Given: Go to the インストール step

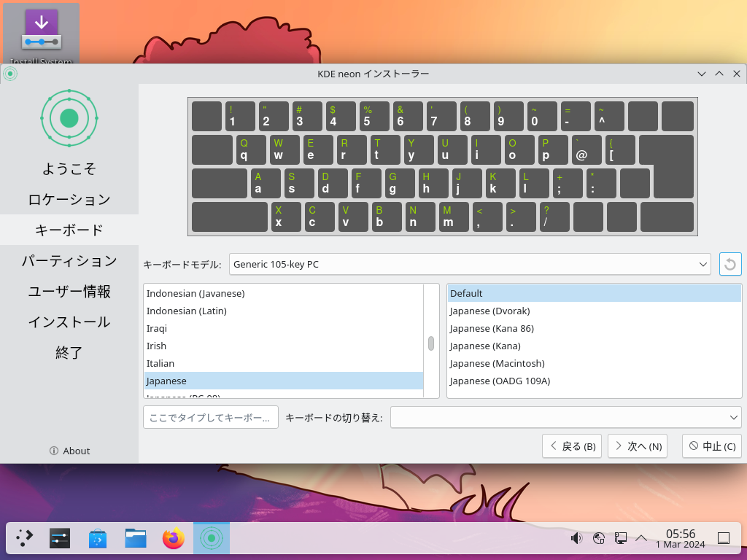Looking at the screenshot, I should pos(69,322).
